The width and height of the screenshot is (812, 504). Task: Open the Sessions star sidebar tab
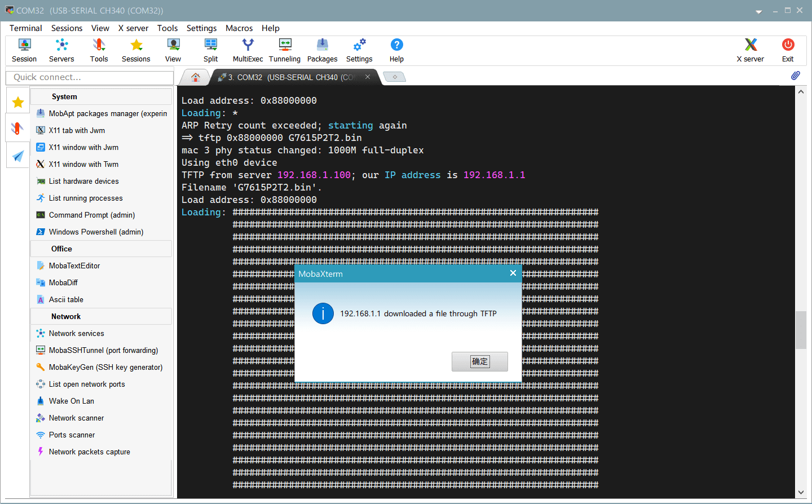pyautogui.click(x=18, y=101)
